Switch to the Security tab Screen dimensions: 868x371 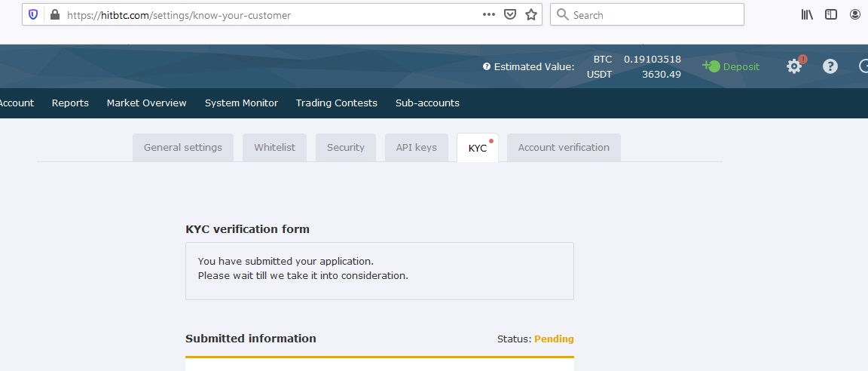345,147
